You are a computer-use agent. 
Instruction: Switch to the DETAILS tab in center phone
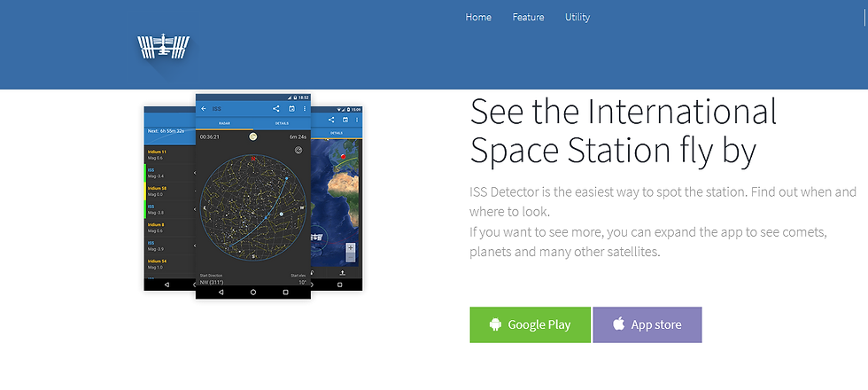282,123
